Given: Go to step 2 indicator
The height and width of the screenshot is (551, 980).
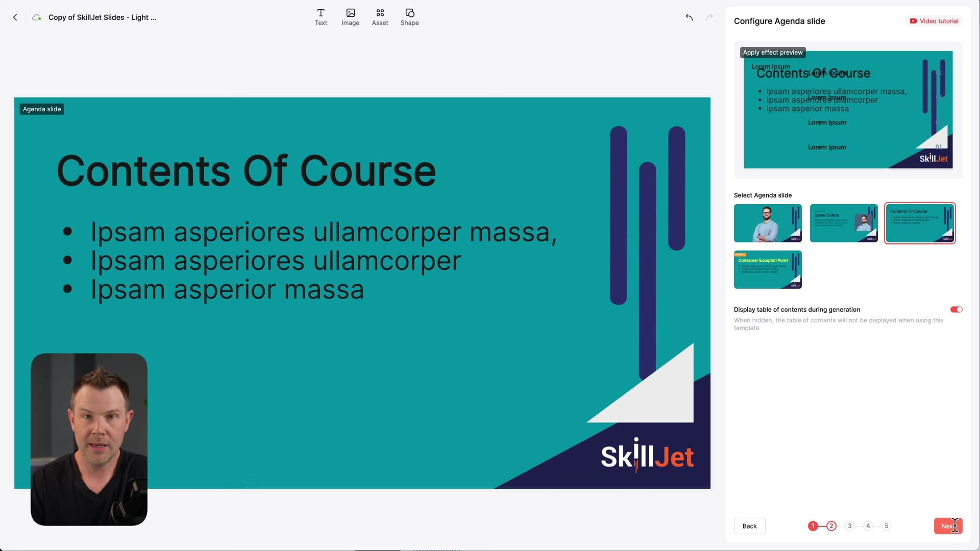Looking at the screenshot, I should [831, 526].
